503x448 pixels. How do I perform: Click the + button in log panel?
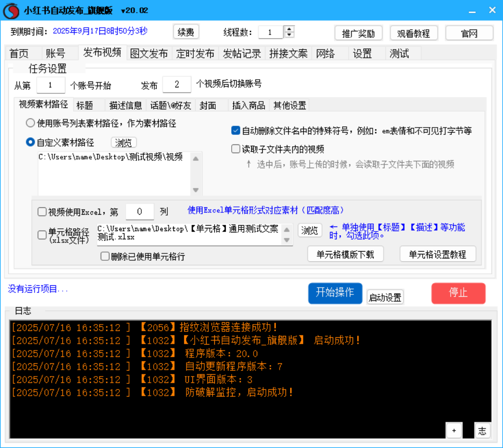[454, 430]
